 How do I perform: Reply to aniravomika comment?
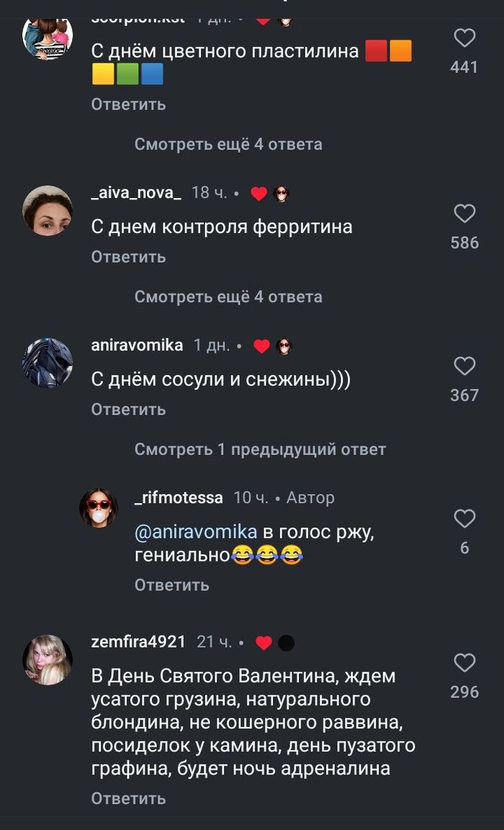coord(129,409)
